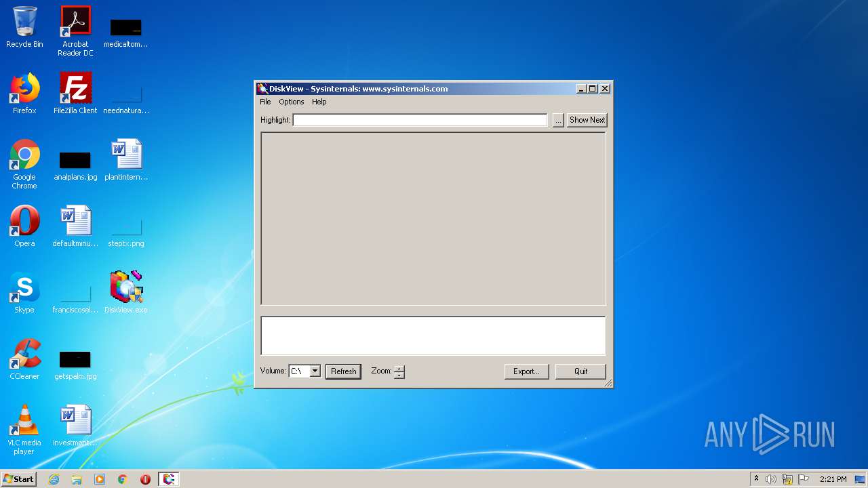Select the CCleaner desktop icon
The width and height of the screenshot is (868, 488).
24,359
